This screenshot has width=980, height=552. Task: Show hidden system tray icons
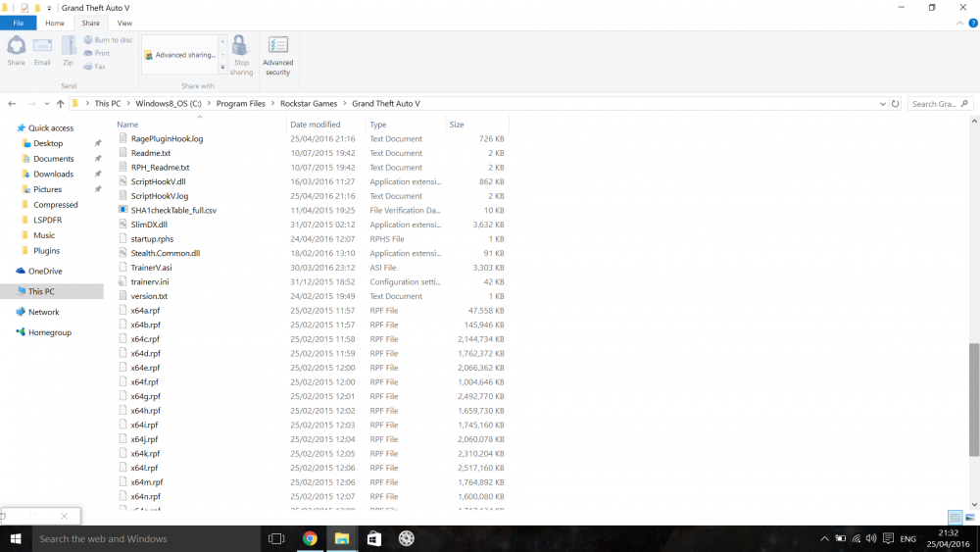tap(824, 538)
